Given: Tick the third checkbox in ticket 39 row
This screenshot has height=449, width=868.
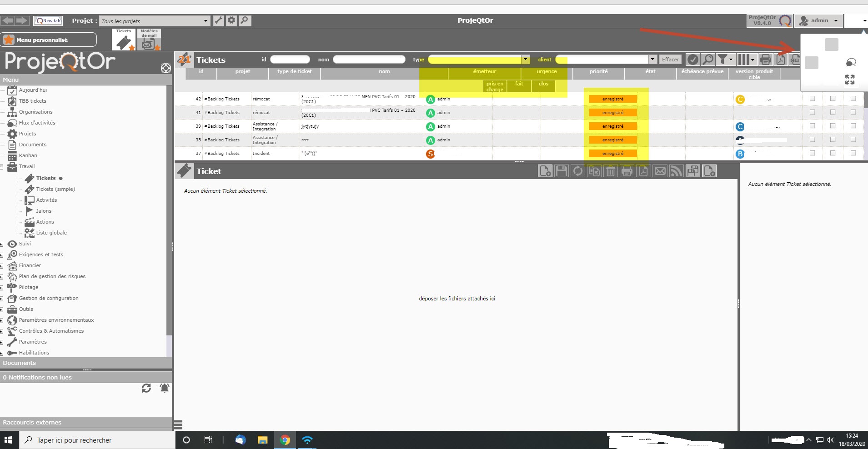Looking at the screenshot, I should click(853, 126).
